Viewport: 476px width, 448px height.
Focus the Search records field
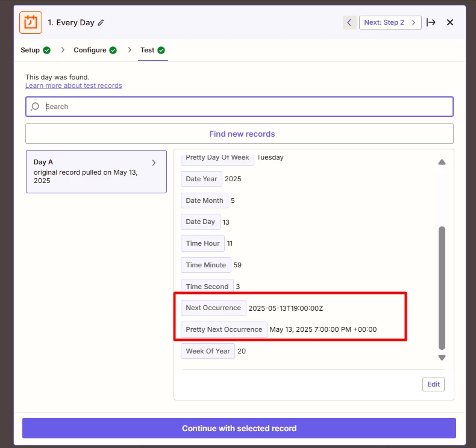[x=239, y=107]
